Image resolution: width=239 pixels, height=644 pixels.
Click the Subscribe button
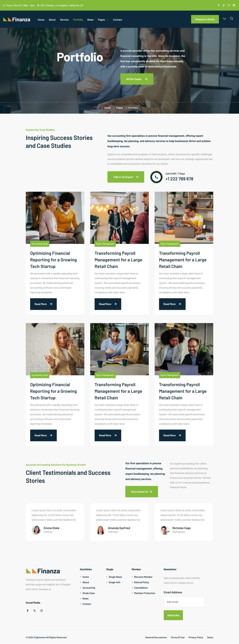(x=173, y=615)
